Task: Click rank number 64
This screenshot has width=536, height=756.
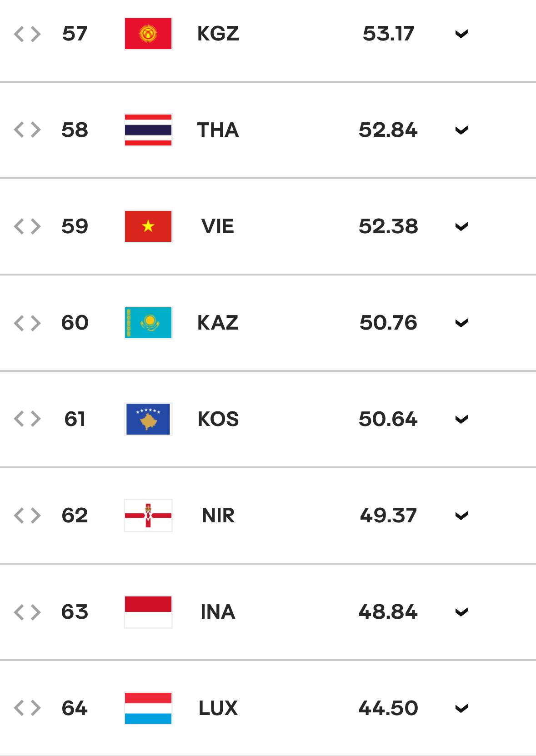Action: [x=75, y=708]
